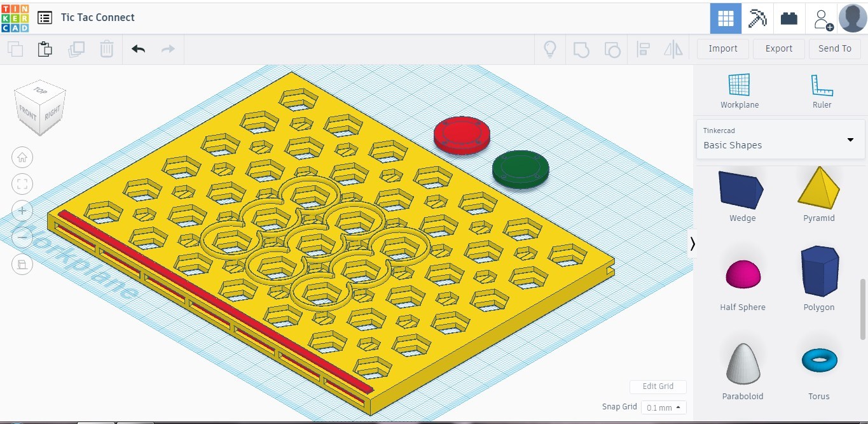
Task: Click the Import button
Action: pos(723,48)
